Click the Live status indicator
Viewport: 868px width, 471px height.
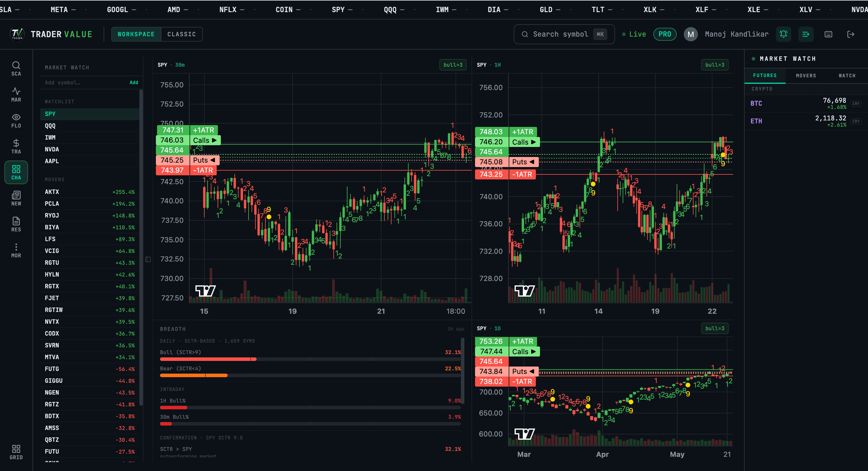coord(634,34)
